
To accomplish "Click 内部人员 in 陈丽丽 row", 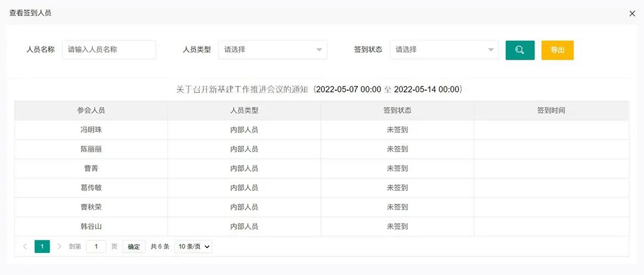I will [244, 149].
